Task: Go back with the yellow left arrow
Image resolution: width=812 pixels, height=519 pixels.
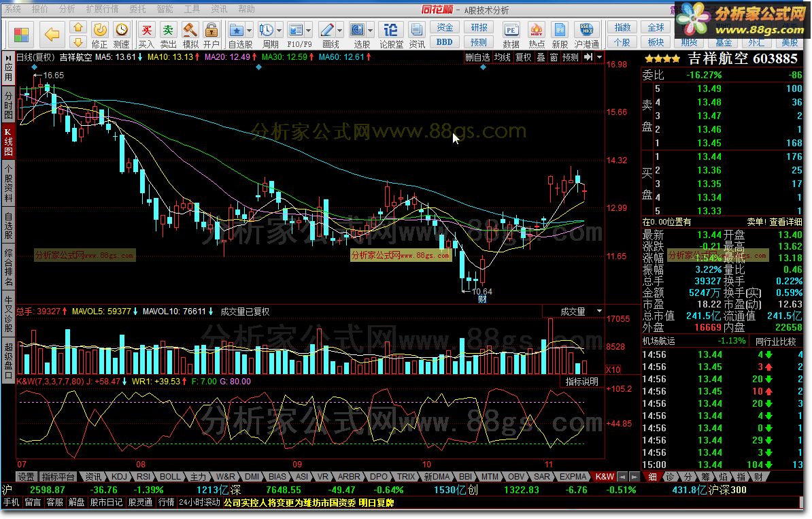Action: point(52,35)
